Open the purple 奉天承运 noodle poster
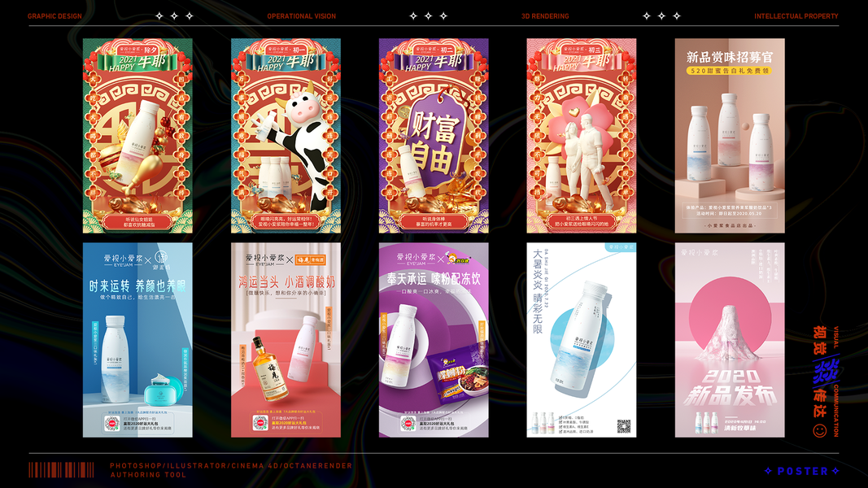Screen dimensions: 868x488 [x=434, y=340]
